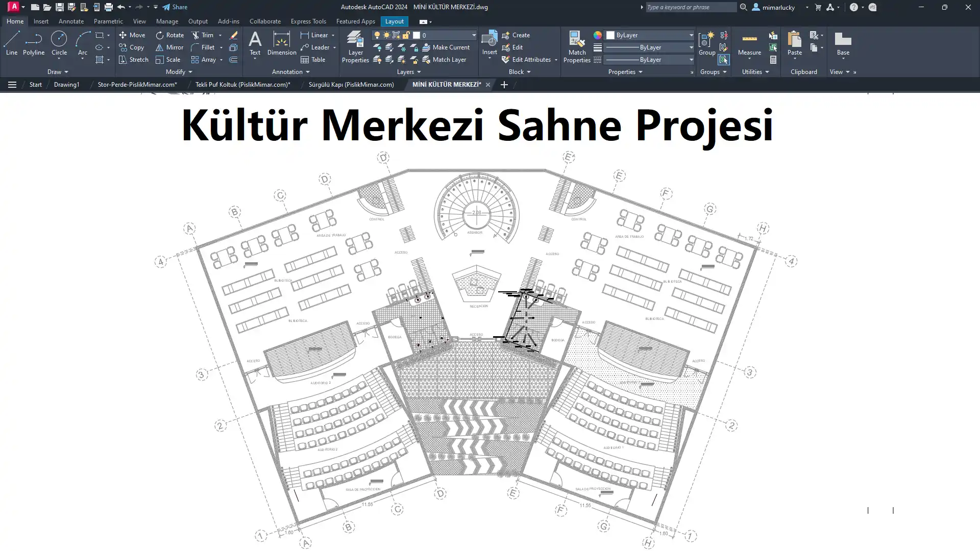
Task: Click the Insert block icon
Action: (x=489, y=40)
